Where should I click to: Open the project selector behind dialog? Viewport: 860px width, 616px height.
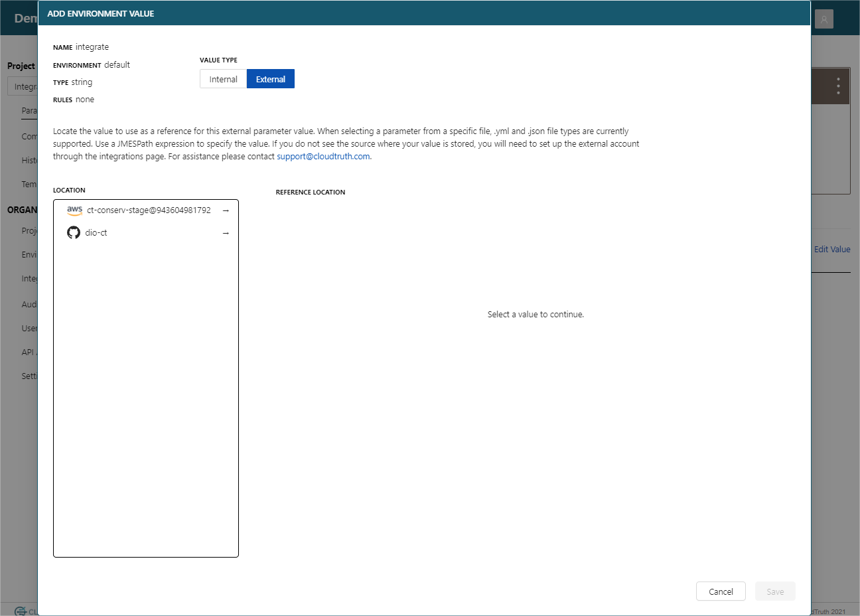pos(23,87)
